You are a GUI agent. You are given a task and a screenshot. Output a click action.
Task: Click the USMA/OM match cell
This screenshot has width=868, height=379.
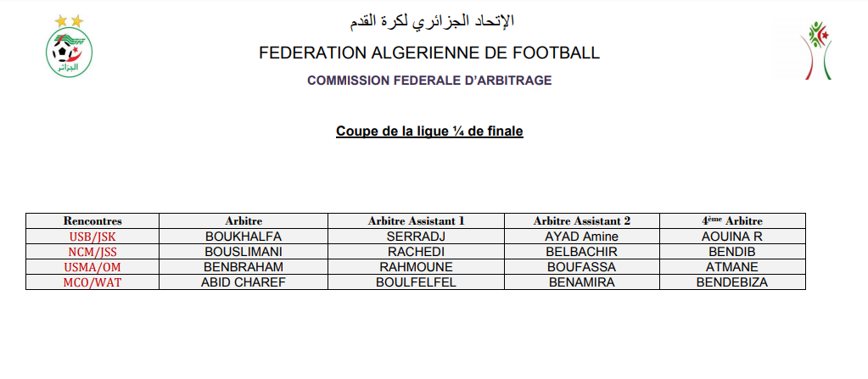[92, 267]
